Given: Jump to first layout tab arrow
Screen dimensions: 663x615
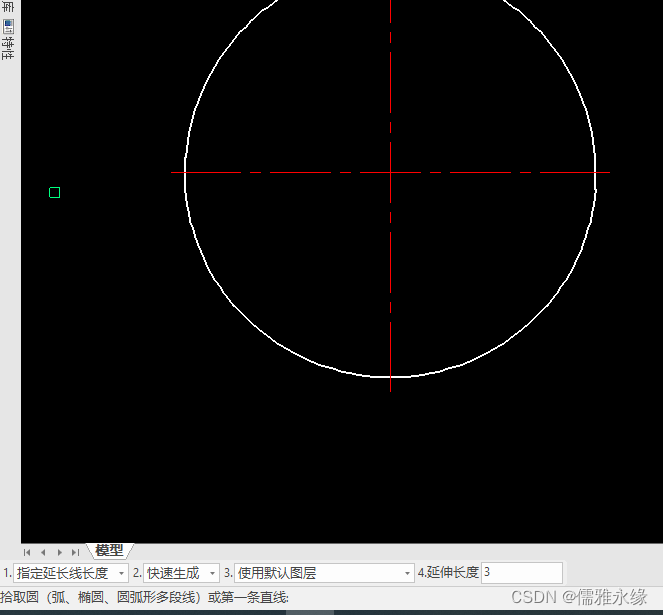Looking at the screenshot, I should point(27,552).
